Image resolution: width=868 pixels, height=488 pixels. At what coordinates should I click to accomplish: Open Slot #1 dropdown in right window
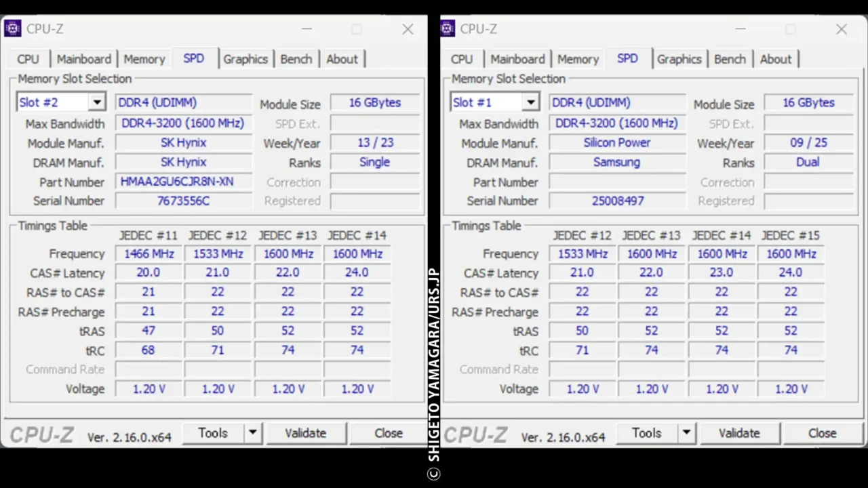(x=531, y=102)
